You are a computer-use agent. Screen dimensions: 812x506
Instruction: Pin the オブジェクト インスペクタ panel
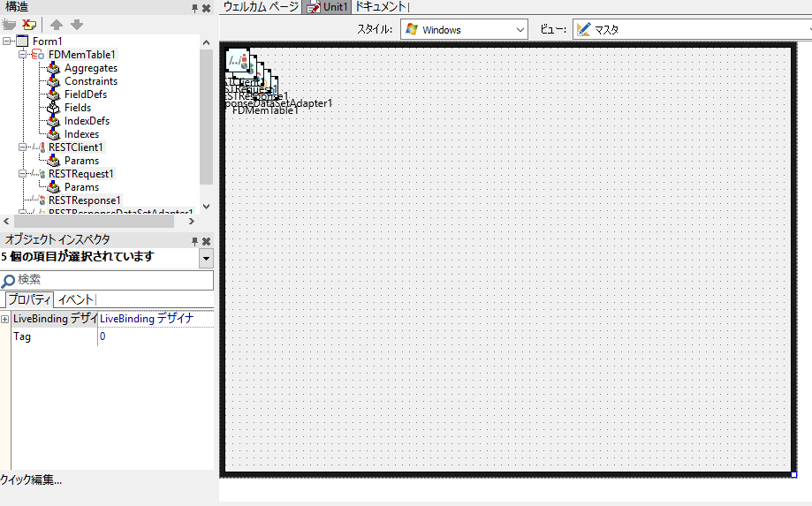[x=194, y=241]
